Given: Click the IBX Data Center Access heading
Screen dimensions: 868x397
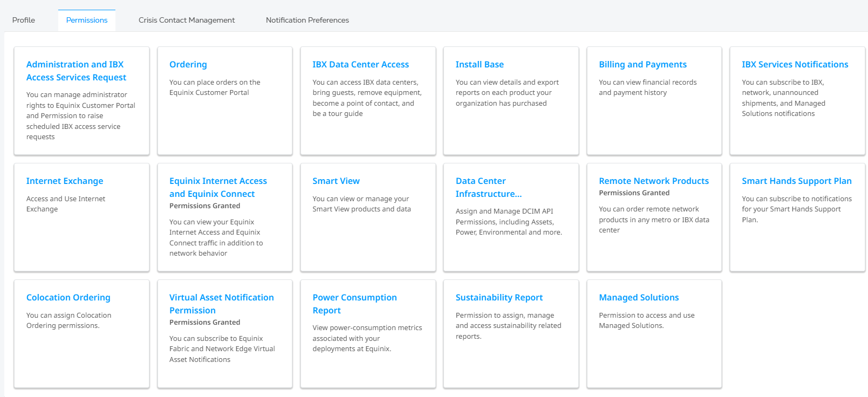Looking at the screenshot, I should click(x=361, y=64).
